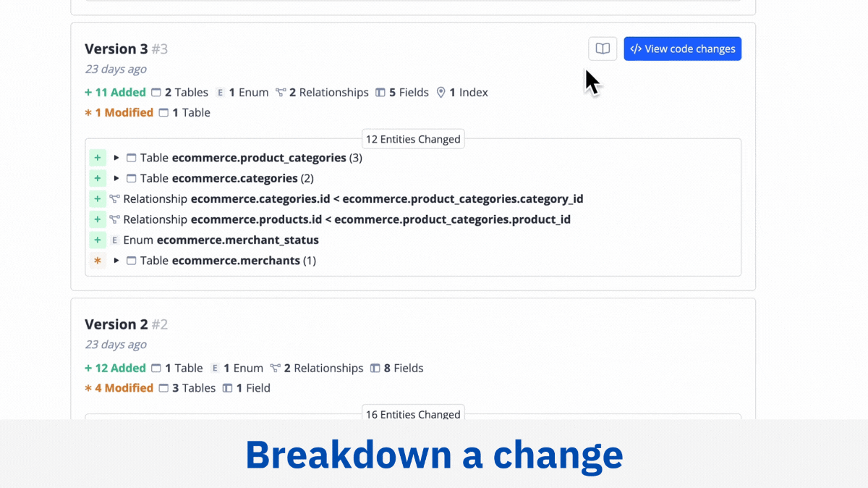Viewport: 868px width, 488px height.
Task: Select Enum ecommerce.merchant_status entry
Action: click(221, 240)
